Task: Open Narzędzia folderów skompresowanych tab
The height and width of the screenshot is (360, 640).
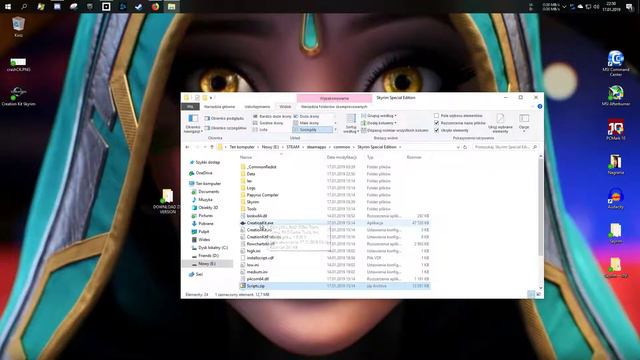Action: 334,107
